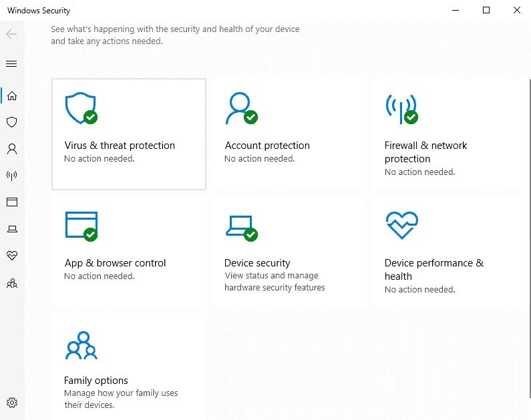Click 'No action needed.' under App & browser control
This screenshot has width=531, height=420.
point(100,276)
